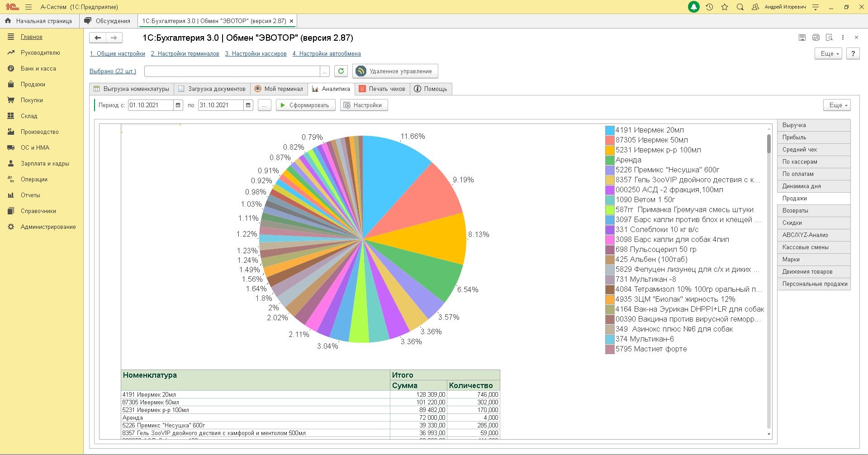868x455 pixels.
Task: Click the green refresh icon button
Action: click(x=341, y=71)
